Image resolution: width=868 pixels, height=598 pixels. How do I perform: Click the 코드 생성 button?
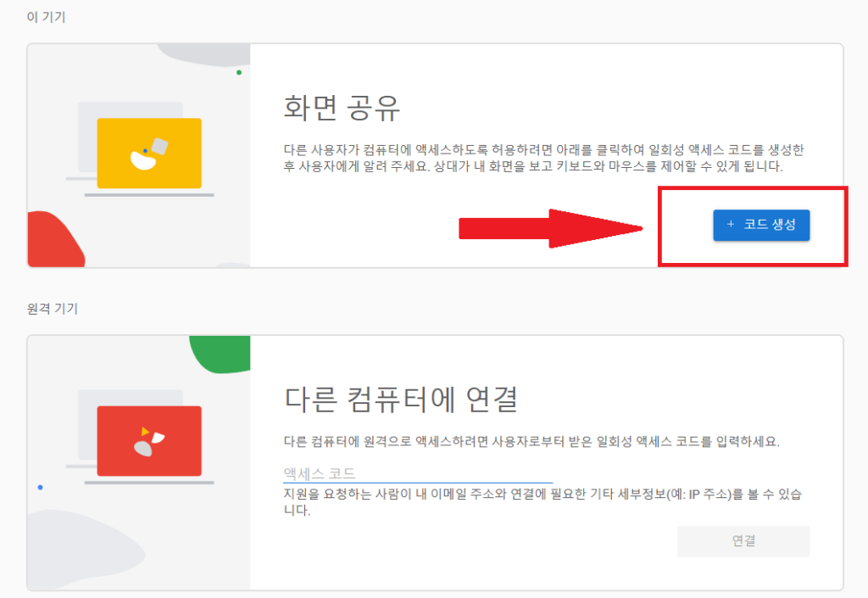(x=761, y=225)
